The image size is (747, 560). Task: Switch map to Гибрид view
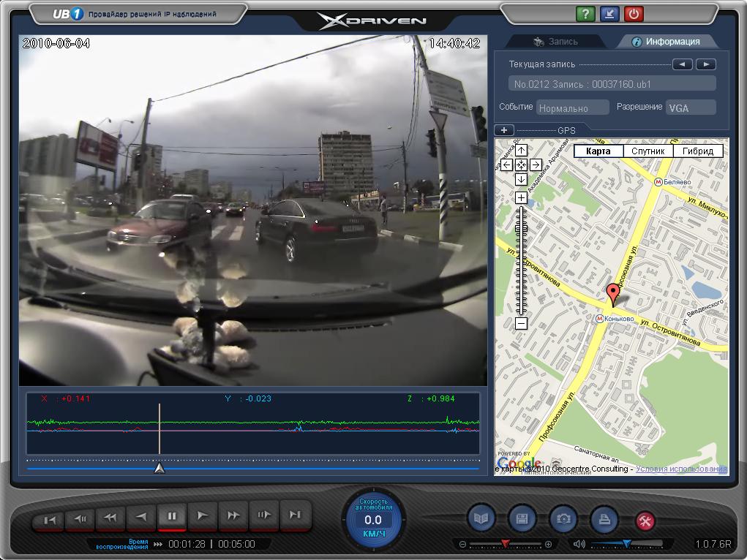698,151
